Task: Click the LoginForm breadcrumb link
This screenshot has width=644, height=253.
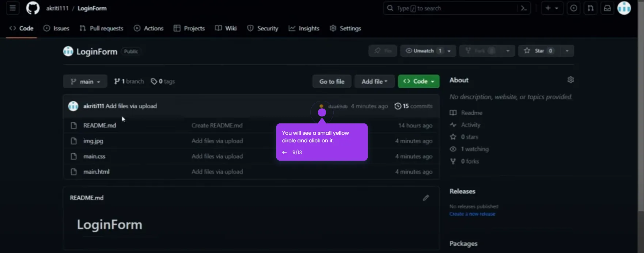Action: (x=92, y=8)
